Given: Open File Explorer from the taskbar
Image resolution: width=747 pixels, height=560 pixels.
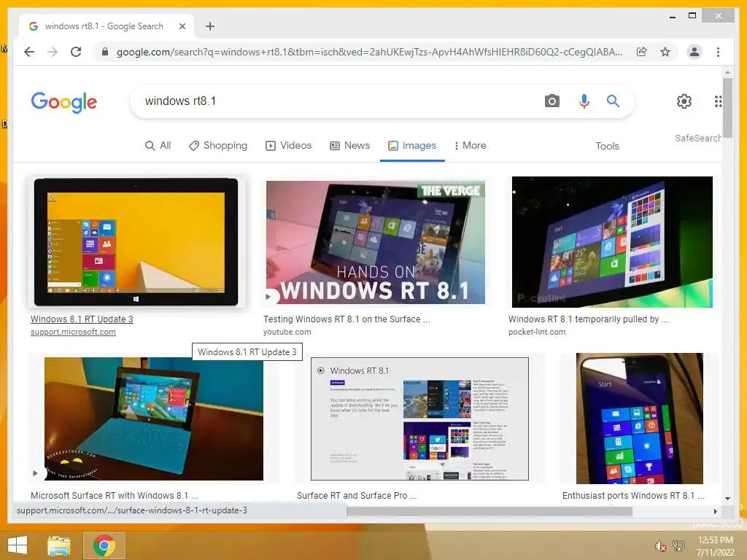Looking at the screenshot, I should tap(59, 545).
